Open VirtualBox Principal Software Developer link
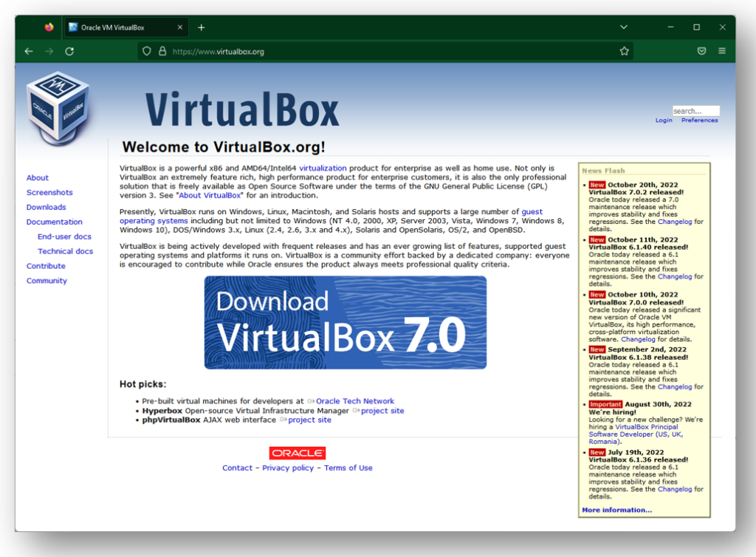This screenshot has height=557, width=756. pos(636,434)
